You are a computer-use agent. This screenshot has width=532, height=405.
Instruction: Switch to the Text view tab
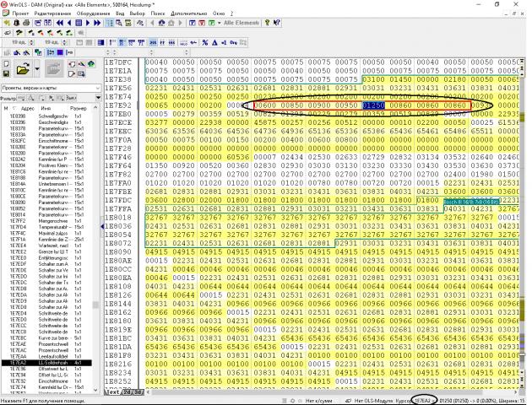(112, 391)
